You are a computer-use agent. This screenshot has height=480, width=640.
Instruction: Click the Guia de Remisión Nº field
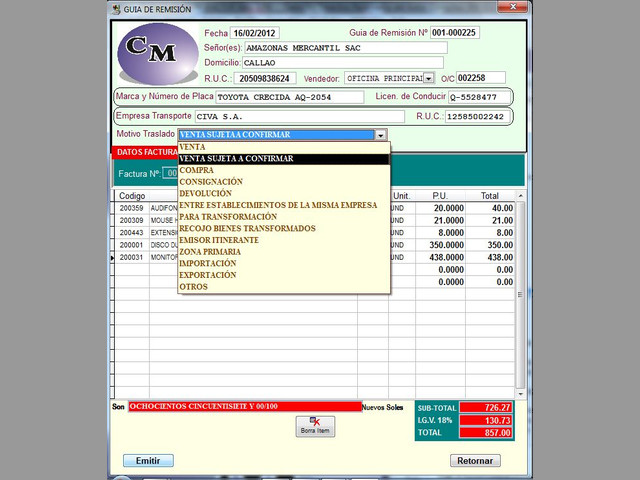[455, 33]
